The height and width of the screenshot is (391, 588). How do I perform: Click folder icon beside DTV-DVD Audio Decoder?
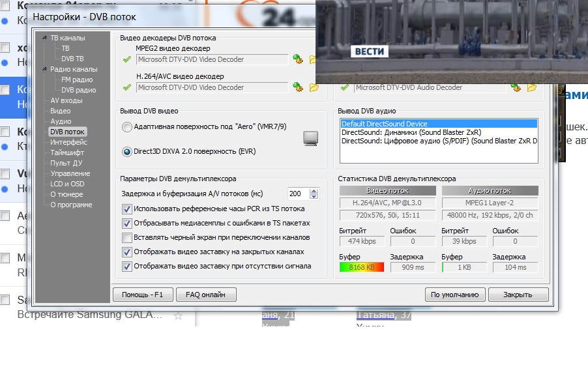(532, 87)
